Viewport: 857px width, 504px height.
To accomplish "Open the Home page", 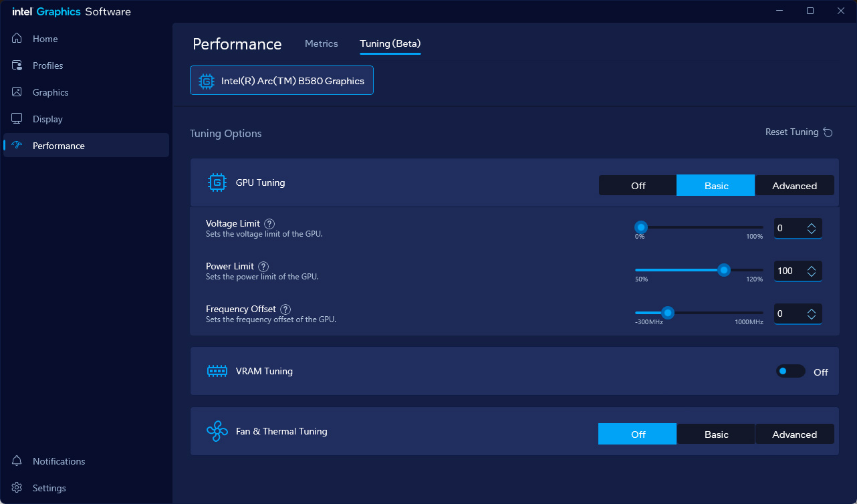I will [86, 39].
